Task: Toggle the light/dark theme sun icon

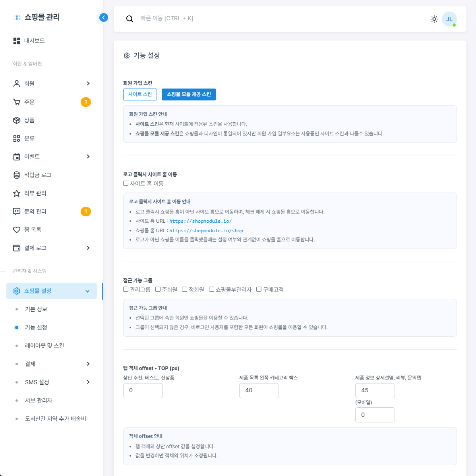Action: [434, 19]
